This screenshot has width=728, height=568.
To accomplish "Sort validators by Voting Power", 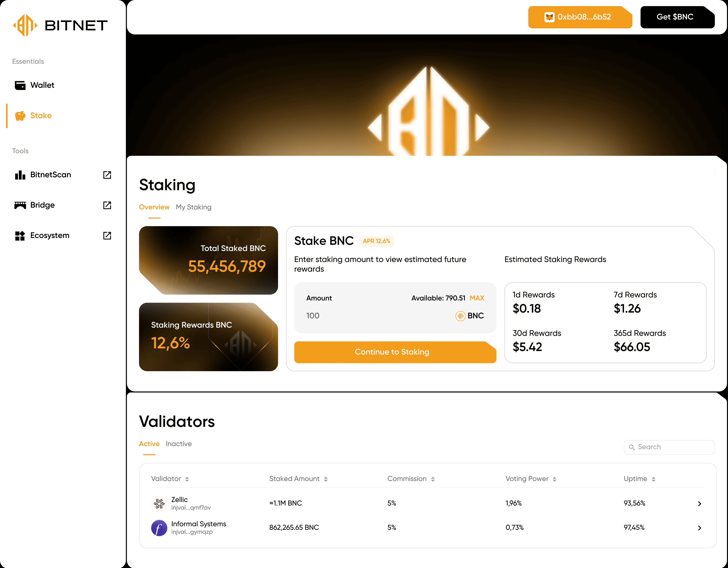I will (x=554, y=479).
